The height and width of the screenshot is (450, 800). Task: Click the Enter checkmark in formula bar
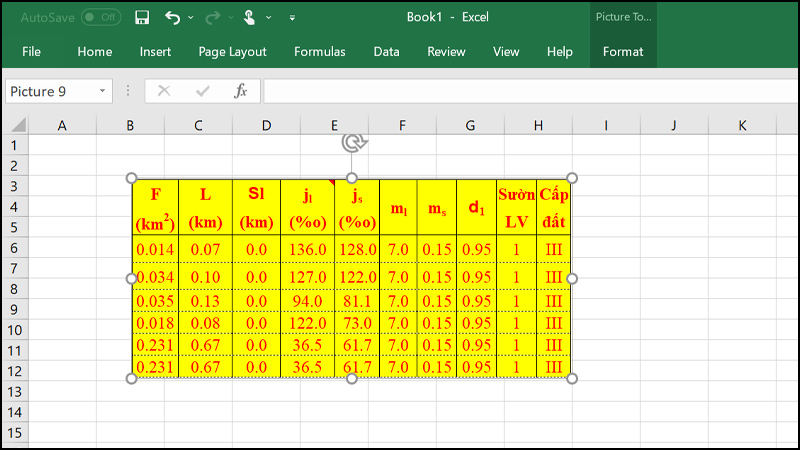(x=203, y=91)
